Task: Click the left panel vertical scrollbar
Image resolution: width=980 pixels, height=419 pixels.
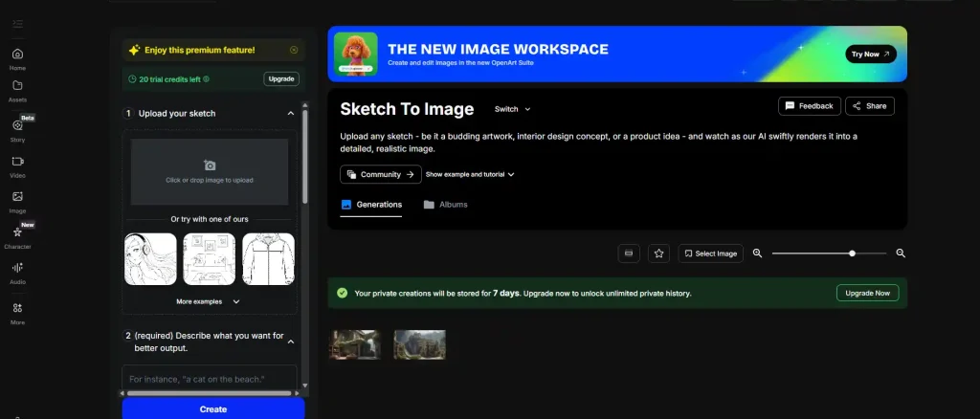Action: pos(305,156)
